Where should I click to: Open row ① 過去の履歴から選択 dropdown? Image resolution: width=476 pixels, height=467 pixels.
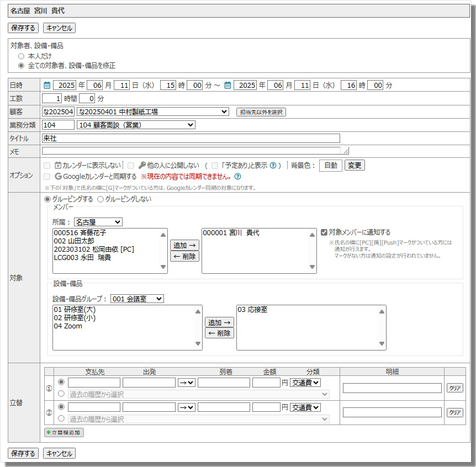(x=199, y=394)
